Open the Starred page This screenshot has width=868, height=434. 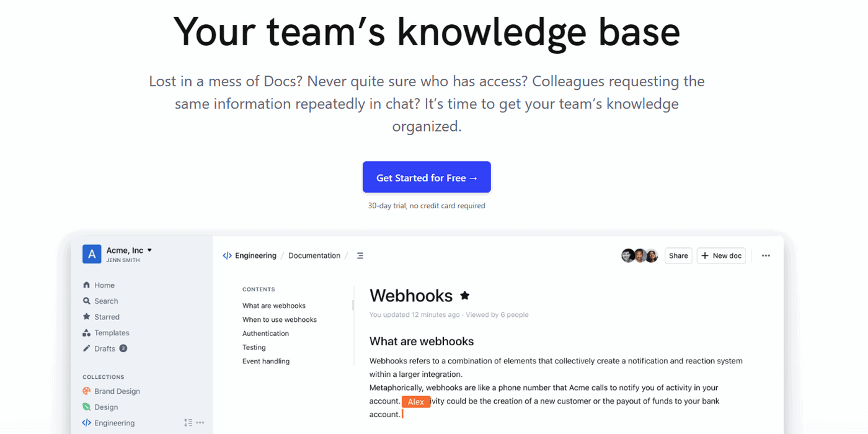coord(106,316)
